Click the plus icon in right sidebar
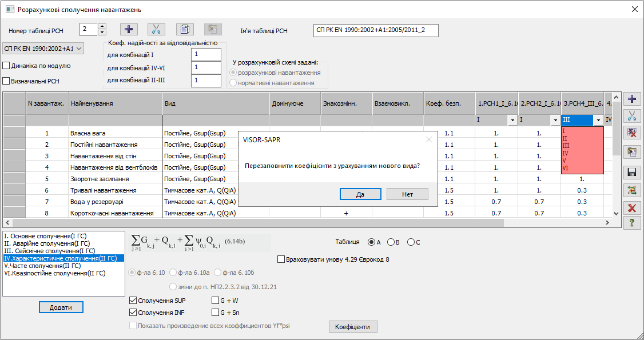The width and height of the screenshot is (644, 340). [632, 99]
